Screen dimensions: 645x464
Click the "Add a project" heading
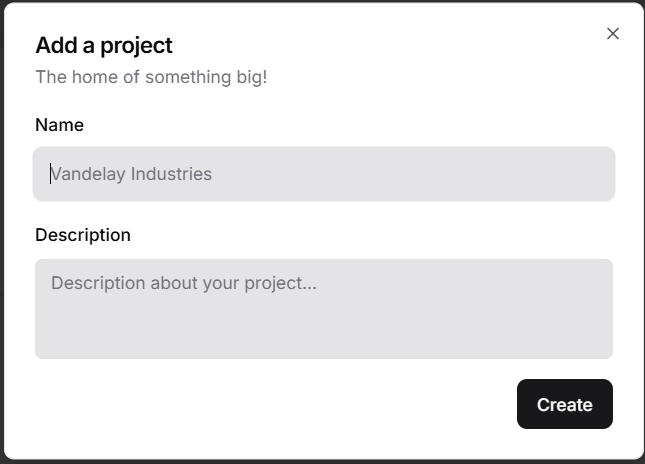[104, 46]
